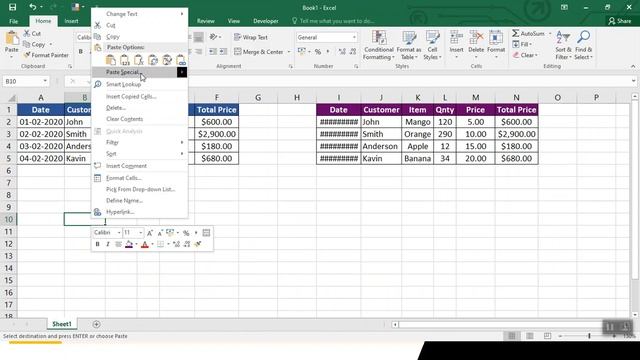Screen dimensions: 640x360
Task: Click the Delete cells icon
Action: [x=476, y=38]
